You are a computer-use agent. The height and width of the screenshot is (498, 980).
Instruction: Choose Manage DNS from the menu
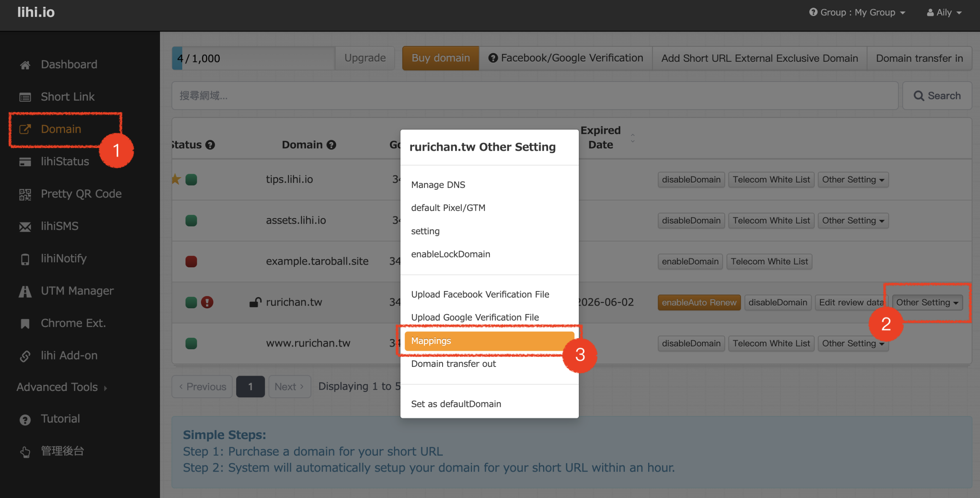click(x=438, y=185)
